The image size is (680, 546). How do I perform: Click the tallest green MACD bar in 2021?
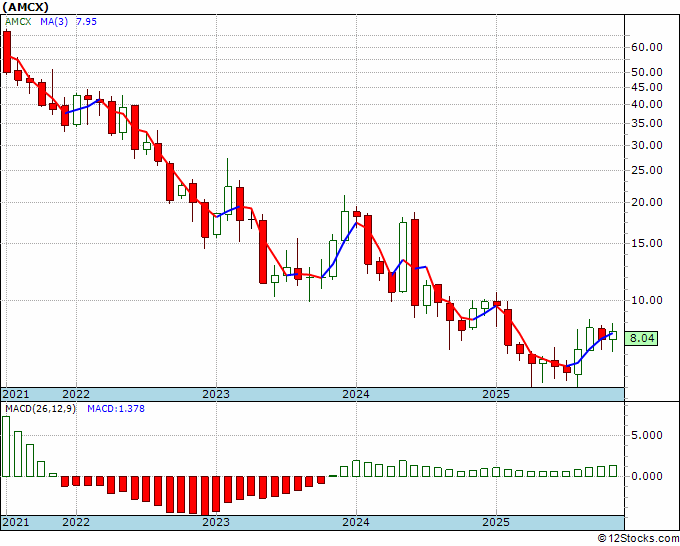tap(6, 446)
